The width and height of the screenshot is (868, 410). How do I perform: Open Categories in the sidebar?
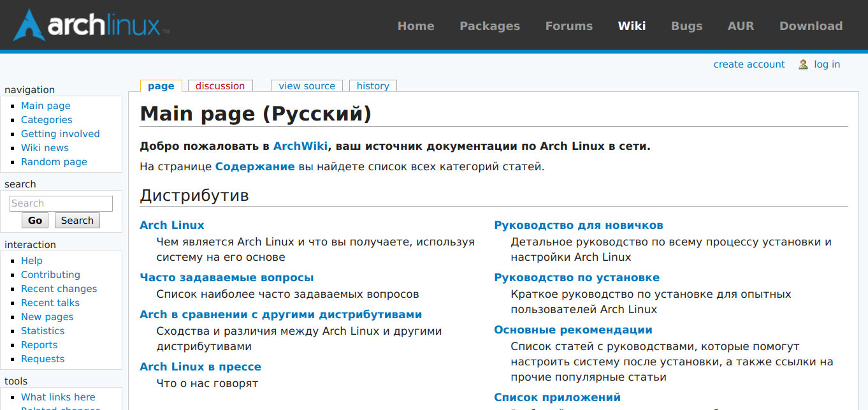click(x=47, y=120)
